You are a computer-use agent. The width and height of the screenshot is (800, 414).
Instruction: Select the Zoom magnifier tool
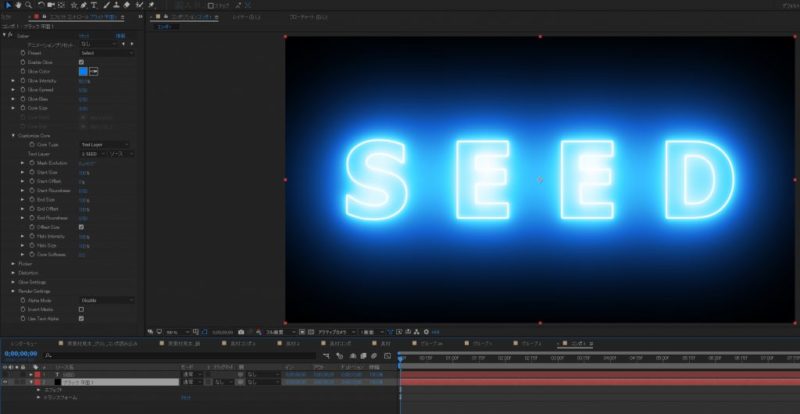[x=30, y=5]
